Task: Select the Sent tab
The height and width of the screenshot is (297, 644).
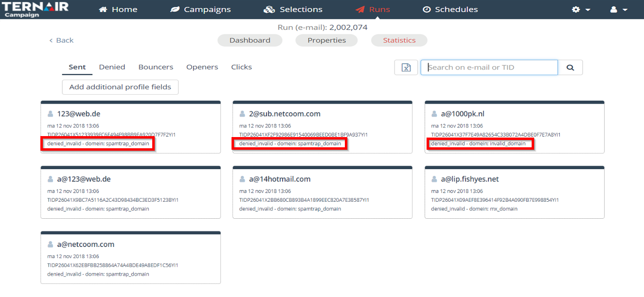Action: [77, 67]
